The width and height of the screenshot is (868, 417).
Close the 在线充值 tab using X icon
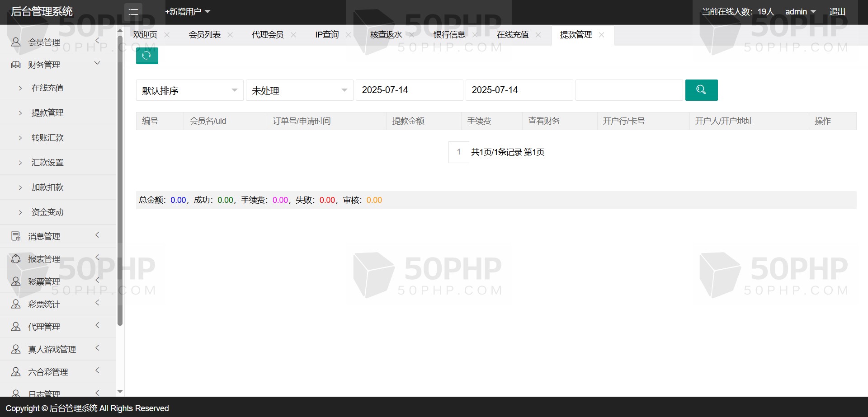pos(538,35)
